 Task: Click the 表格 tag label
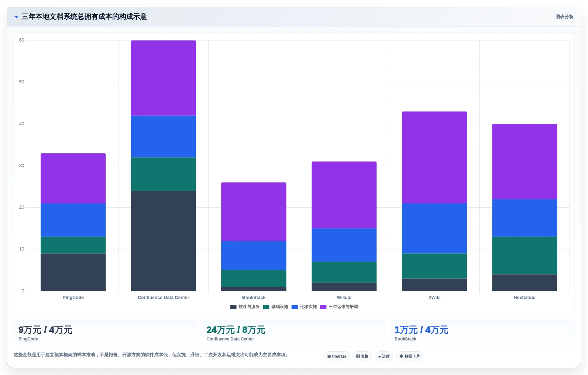click(365, 357)
